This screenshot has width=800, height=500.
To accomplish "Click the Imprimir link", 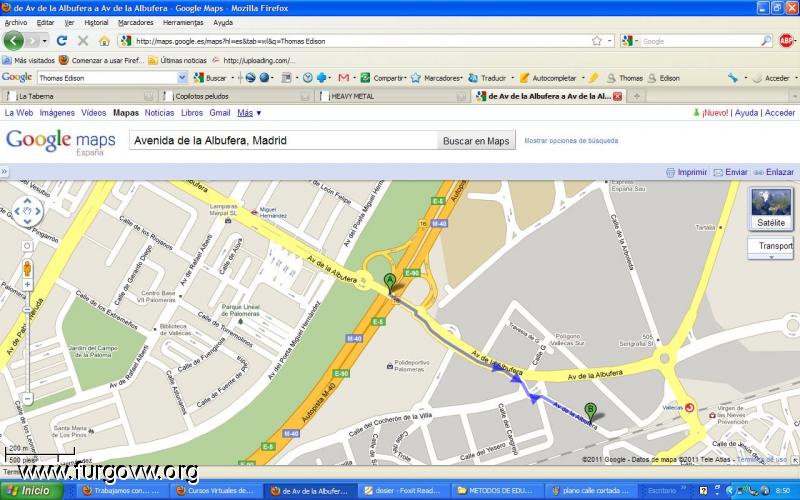I will tap(686, 172).
